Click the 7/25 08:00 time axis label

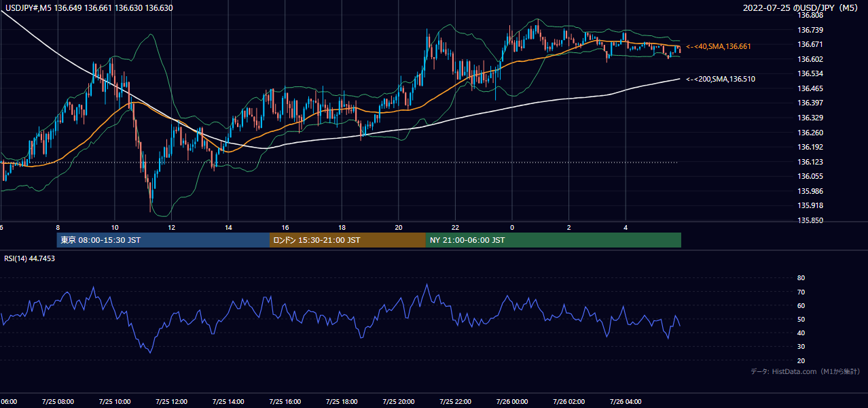coord(58,402)
